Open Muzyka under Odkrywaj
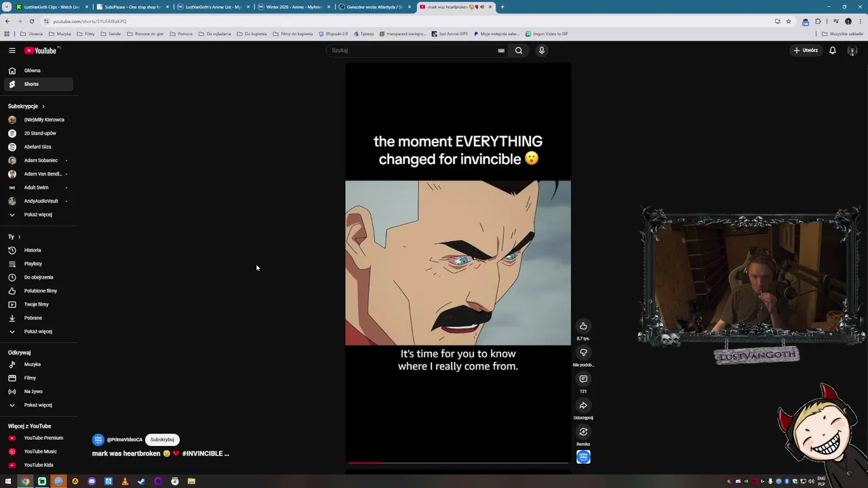The height and width of the screenshot is (488, 868). (x=37, y=365)
